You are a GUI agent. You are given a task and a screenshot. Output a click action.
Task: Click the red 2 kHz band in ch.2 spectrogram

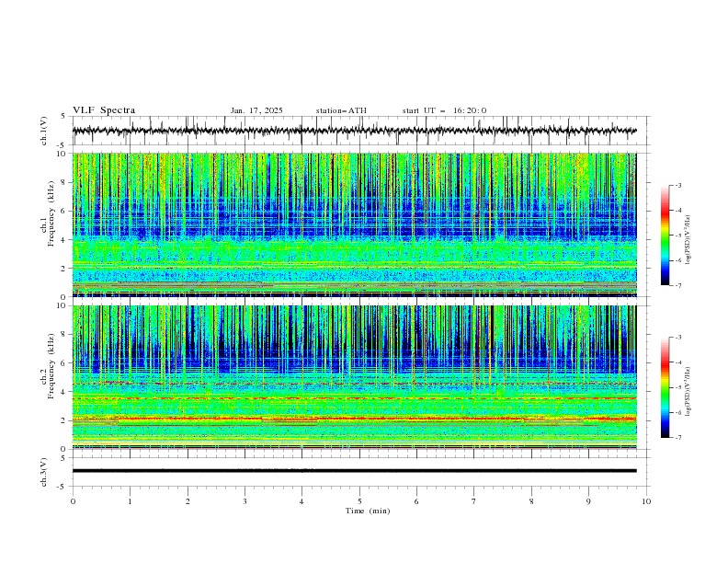point(354,419)
